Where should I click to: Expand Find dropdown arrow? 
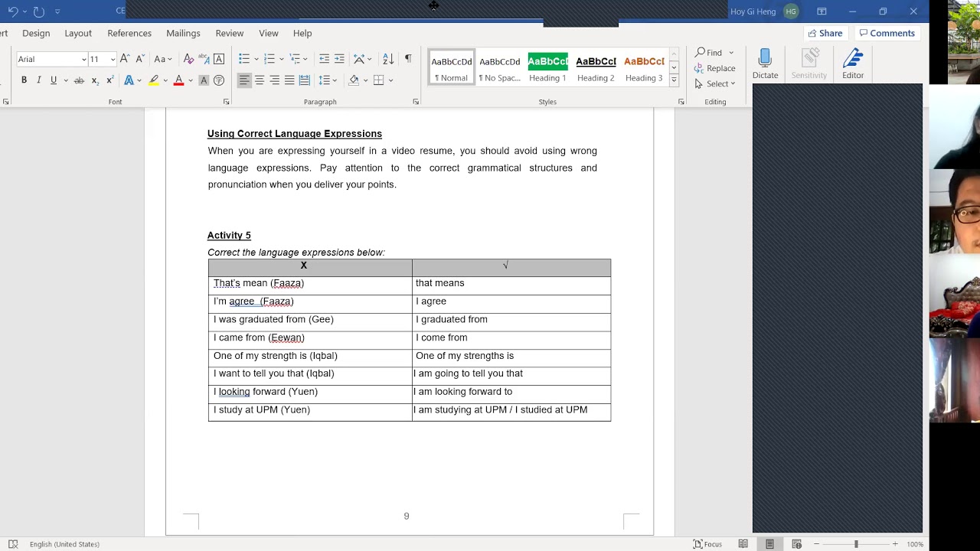tap(731, 53)
